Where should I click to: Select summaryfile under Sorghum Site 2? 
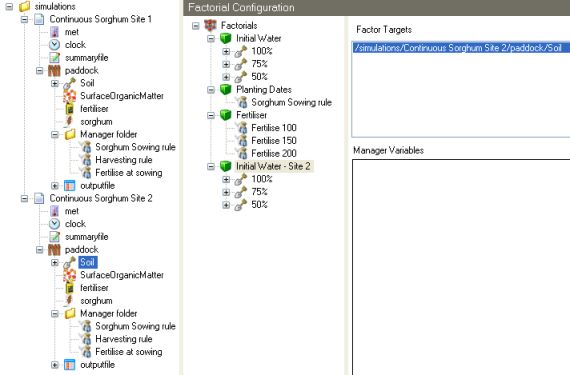pyautogui.click(x=87, y=237)
